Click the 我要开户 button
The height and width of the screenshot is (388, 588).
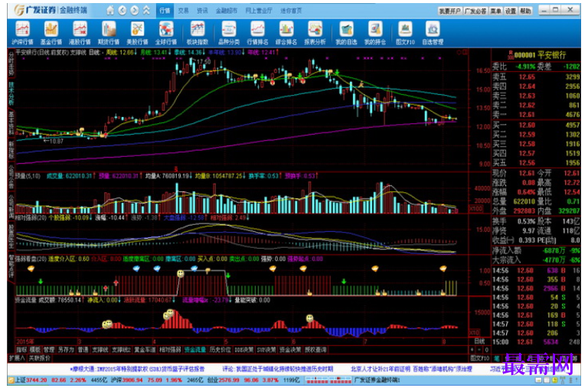tap(449, 11)
